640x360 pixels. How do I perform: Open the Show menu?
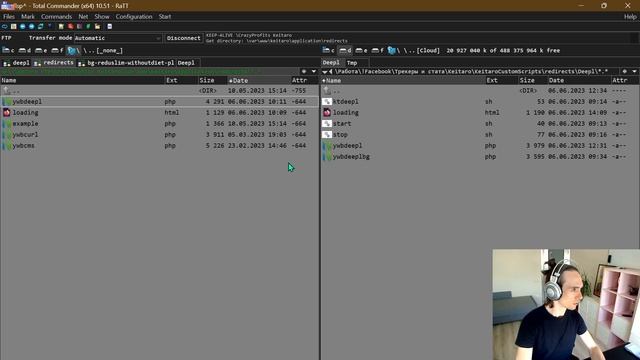pyautogui.click(x=102, y=17)
